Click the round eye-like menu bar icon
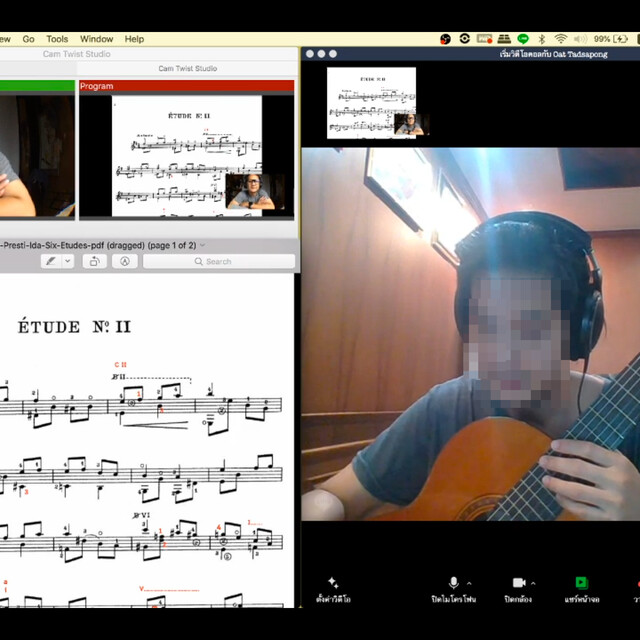 (464, 39)
